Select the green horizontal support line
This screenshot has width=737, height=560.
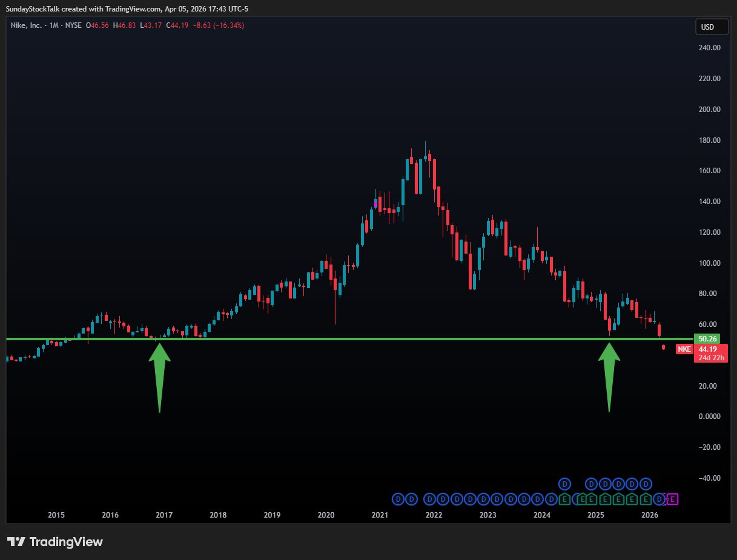coord(349,339)
